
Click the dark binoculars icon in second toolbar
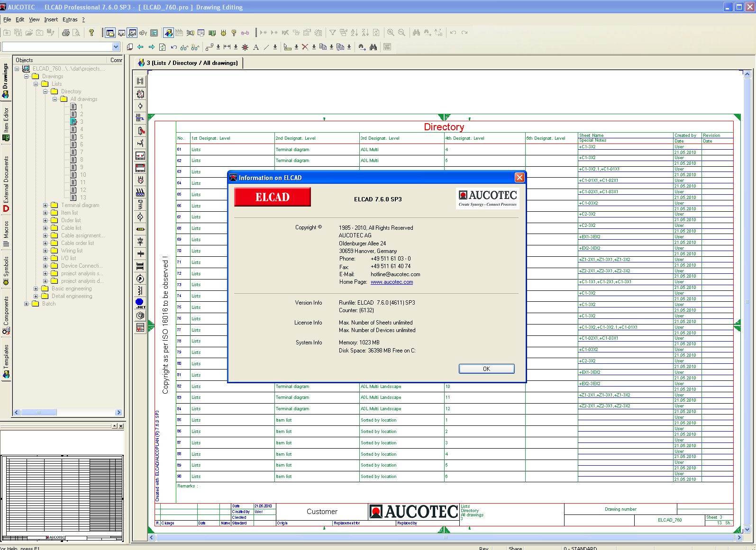coord(373,47)
